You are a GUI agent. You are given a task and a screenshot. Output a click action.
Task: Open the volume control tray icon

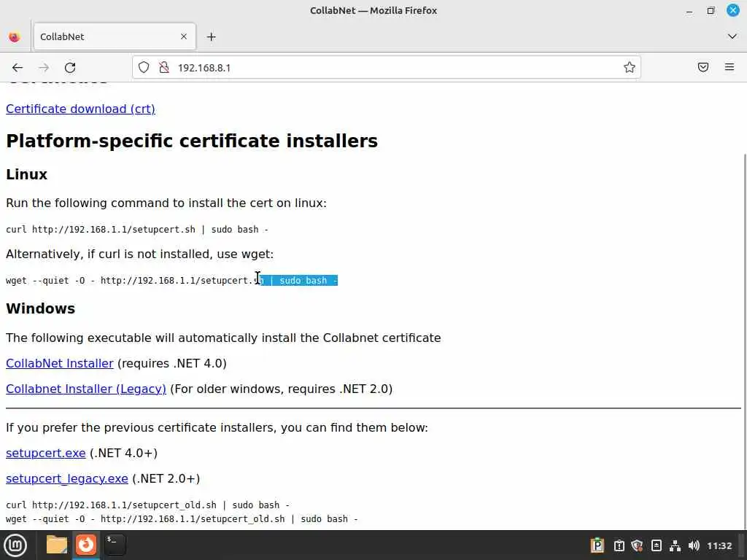pos(694,545)
